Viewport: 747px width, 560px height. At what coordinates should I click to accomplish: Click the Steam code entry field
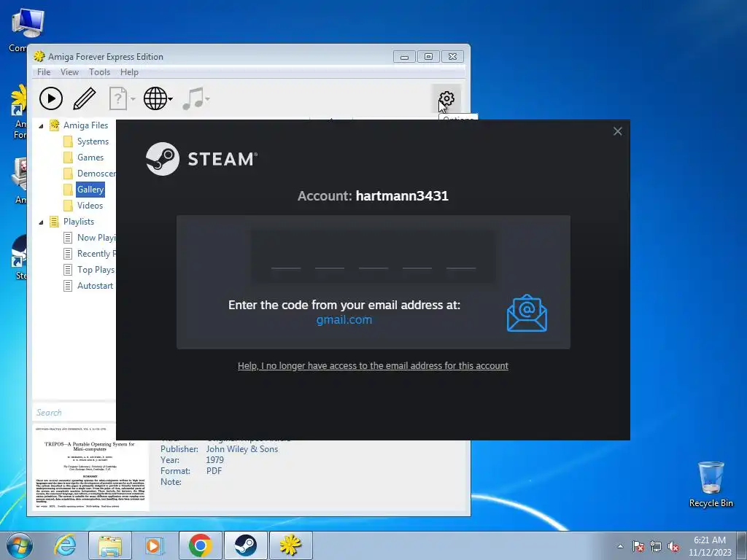click(x=373, y=257)
